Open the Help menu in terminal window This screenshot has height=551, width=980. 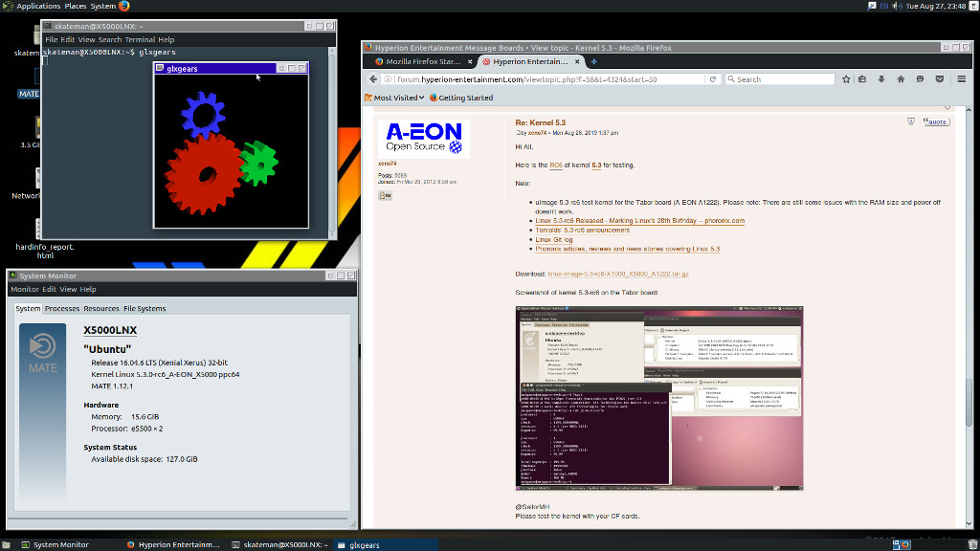click(x=167, y=39)
